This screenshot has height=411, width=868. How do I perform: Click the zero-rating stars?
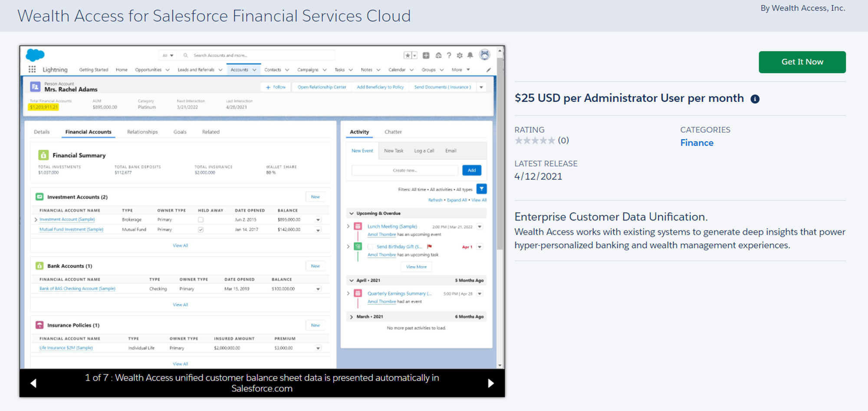coord(535,141)
